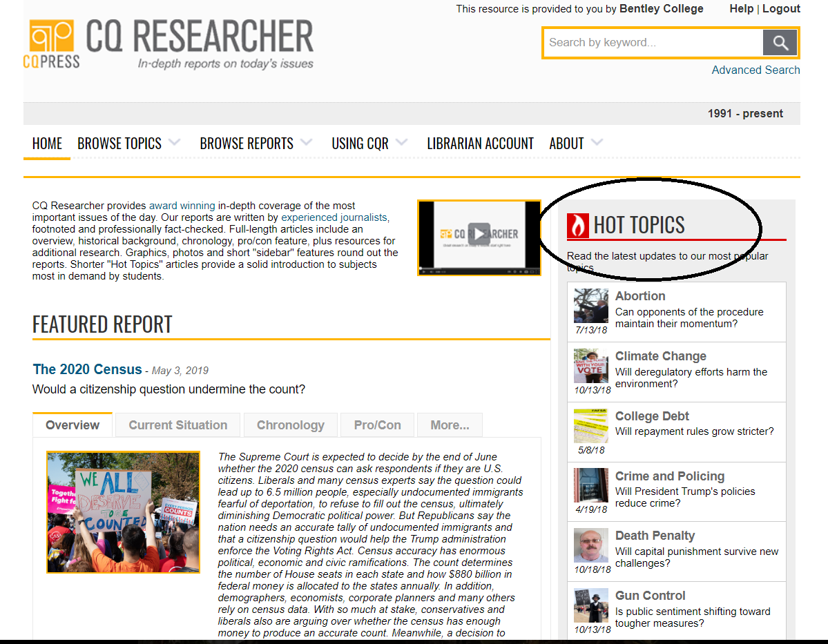Follow the award winning link
The image size is (828, 644).
[182, 206]
